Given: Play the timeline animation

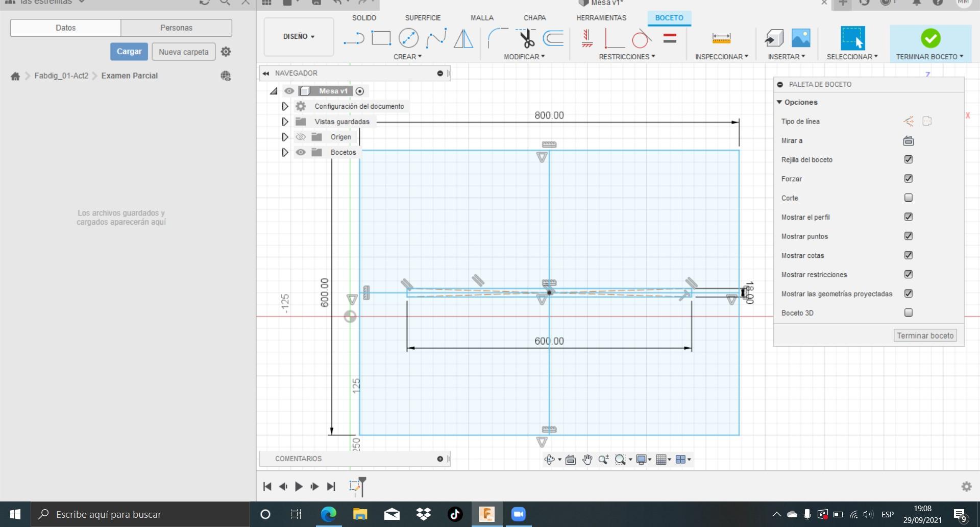Looking at the screenshot, I should coord(299,487).
